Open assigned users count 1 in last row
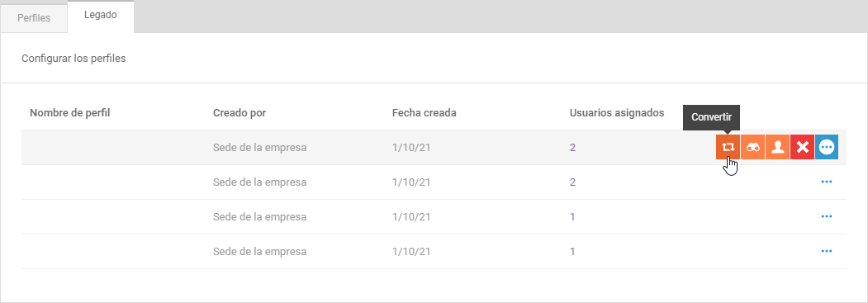The height and width of the screenshot is (303, 868). click(572, 251)
